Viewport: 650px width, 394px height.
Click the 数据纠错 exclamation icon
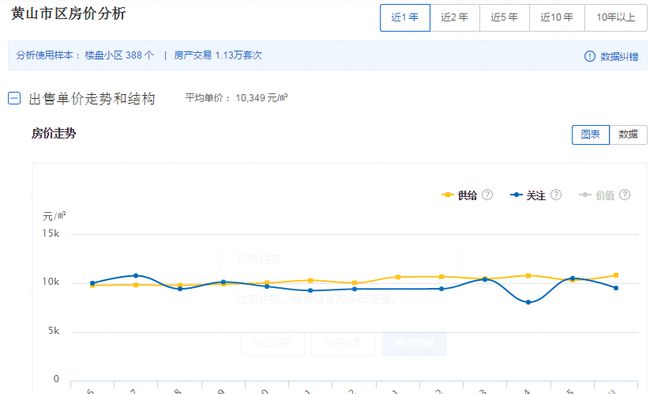point(589,56)
